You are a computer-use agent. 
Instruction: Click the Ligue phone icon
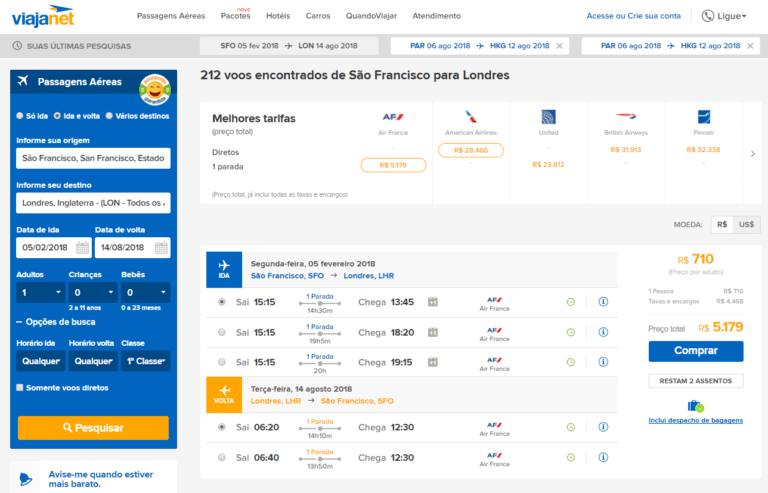click(x=708, y=16)
